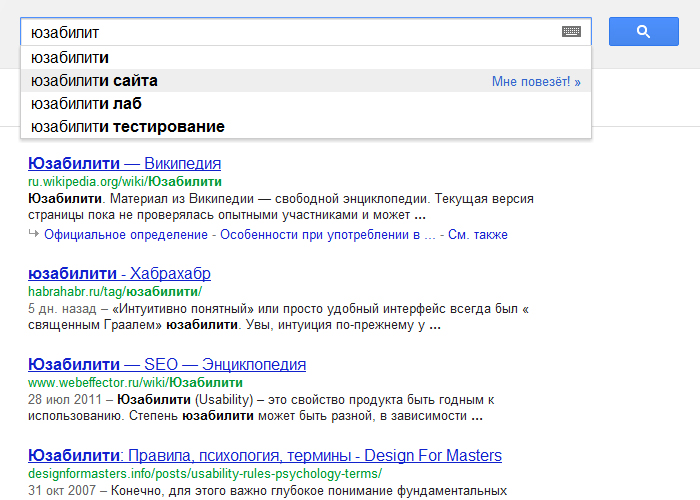Click the sitelinks arrow icon before 'Официальное определение'
700x500 pixels.
pyautogui.click(x=33, y=233)
